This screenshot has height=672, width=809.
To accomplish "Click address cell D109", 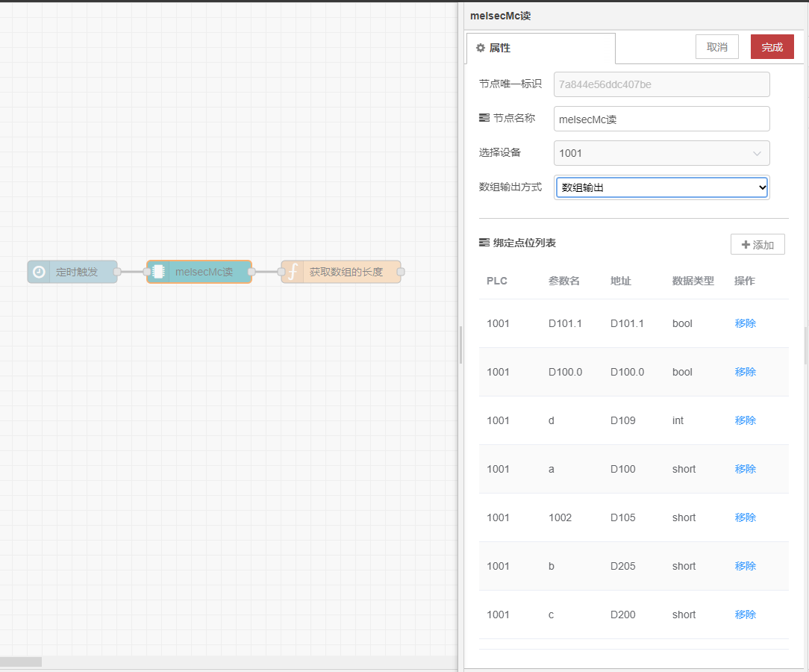I will 622,420.
